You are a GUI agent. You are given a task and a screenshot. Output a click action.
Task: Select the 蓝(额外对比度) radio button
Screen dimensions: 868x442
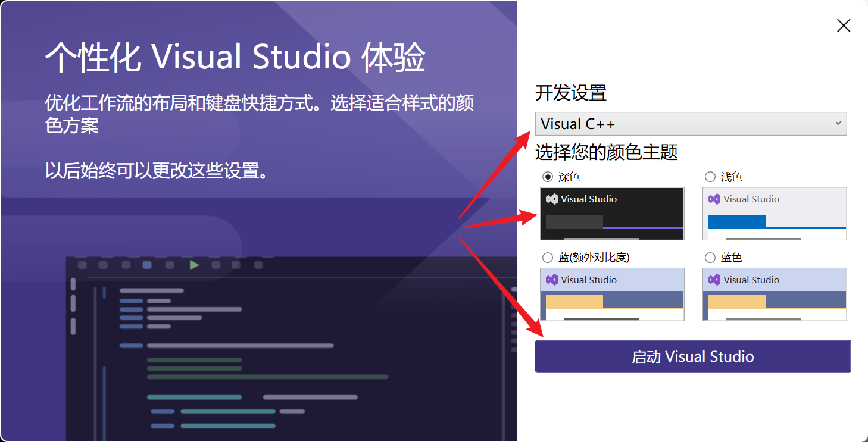[547, 257]
